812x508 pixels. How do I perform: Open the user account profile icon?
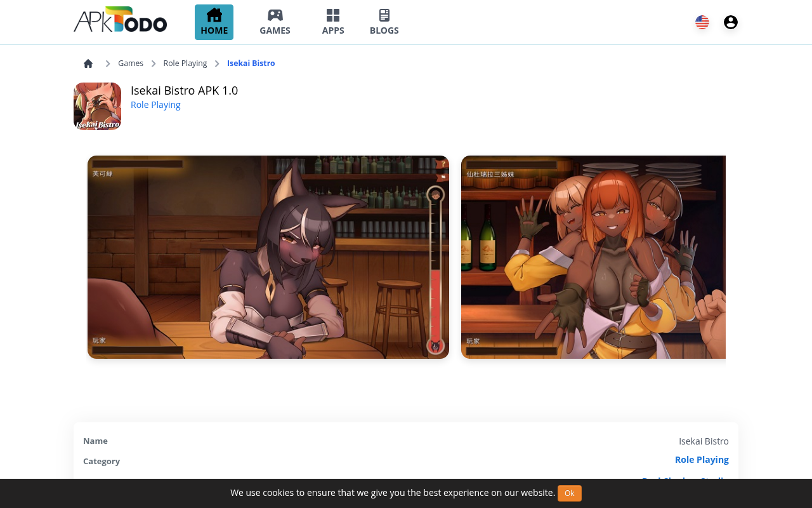pyautogui.click(x=731, y=22)
